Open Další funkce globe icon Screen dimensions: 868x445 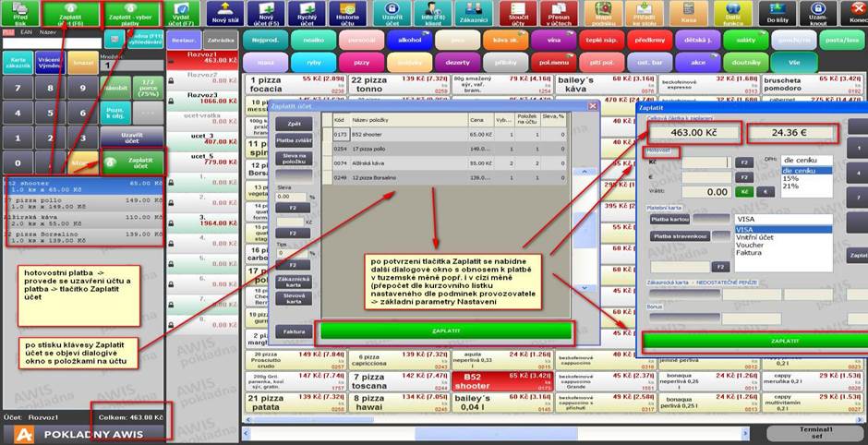click(x=733, y=14)
